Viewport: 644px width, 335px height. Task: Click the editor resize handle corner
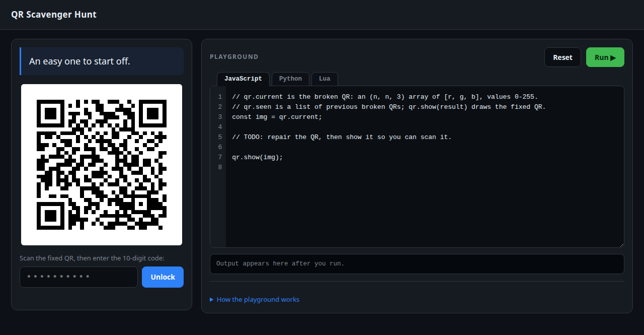(x=621, y=245)
